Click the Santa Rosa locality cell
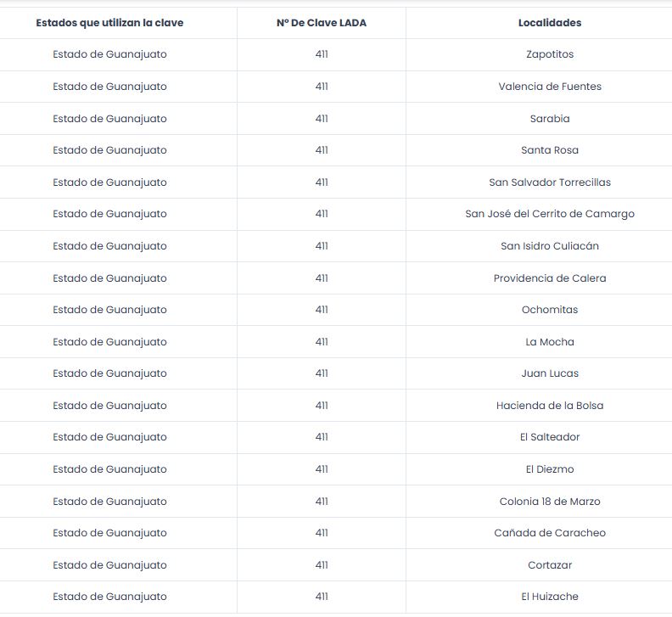This screenshot has width=672, height=617. [550, 150]
